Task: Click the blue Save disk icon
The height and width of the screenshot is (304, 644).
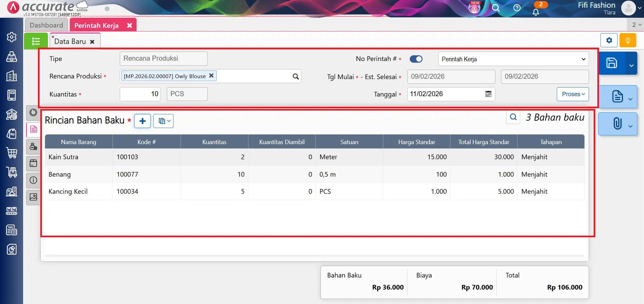Action: coord(611,63)
